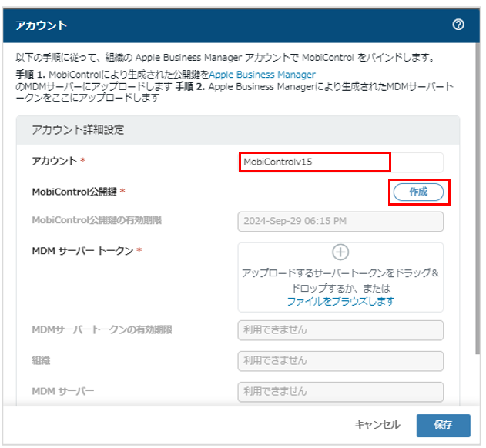Click the アカウント詳細設定 section header
Image resolution: width=486 pixels, height=448 pixels.
coord(238,130)
